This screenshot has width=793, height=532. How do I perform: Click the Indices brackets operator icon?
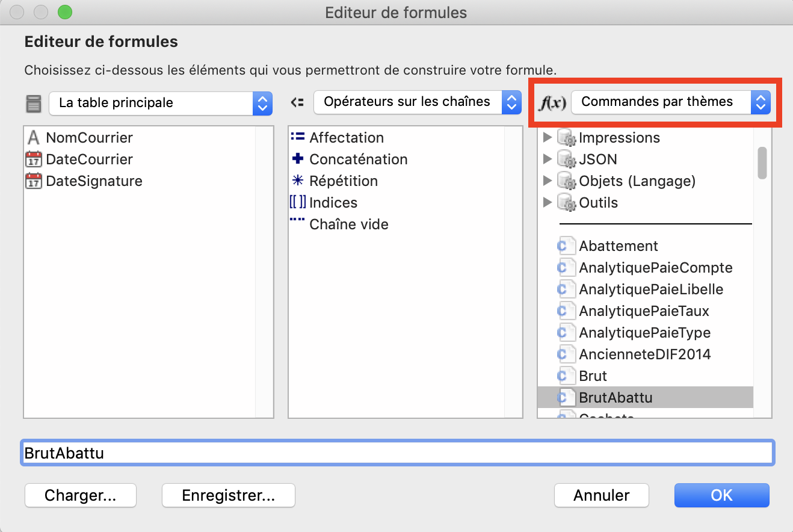[297, 202]
